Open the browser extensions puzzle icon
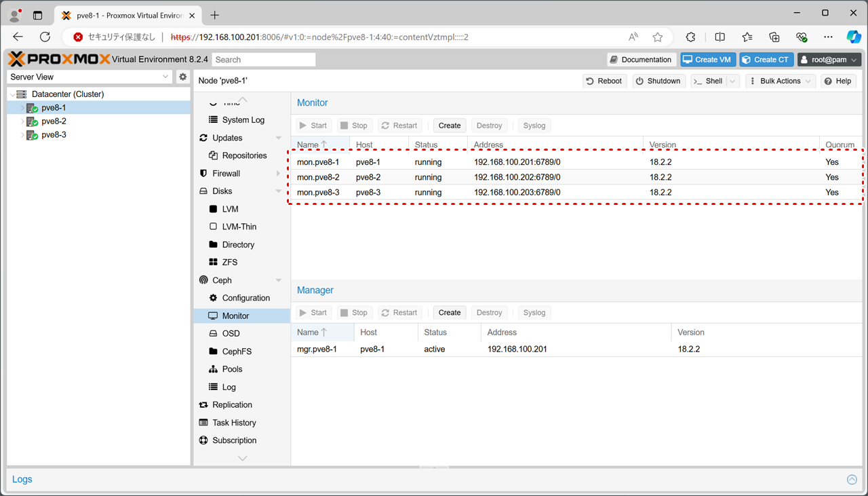 [x=690, y=37]
